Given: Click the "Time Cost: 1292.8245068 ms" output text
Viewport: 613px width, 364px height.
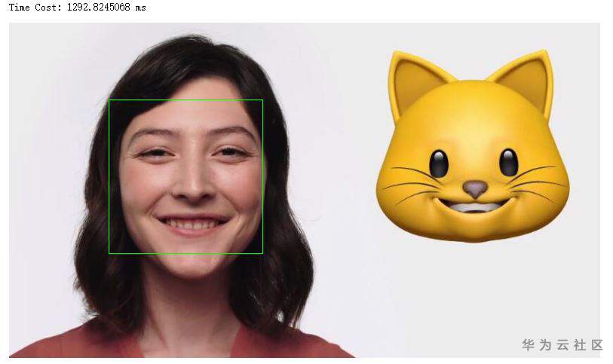Looking at the screenshot, I should 78,8.
